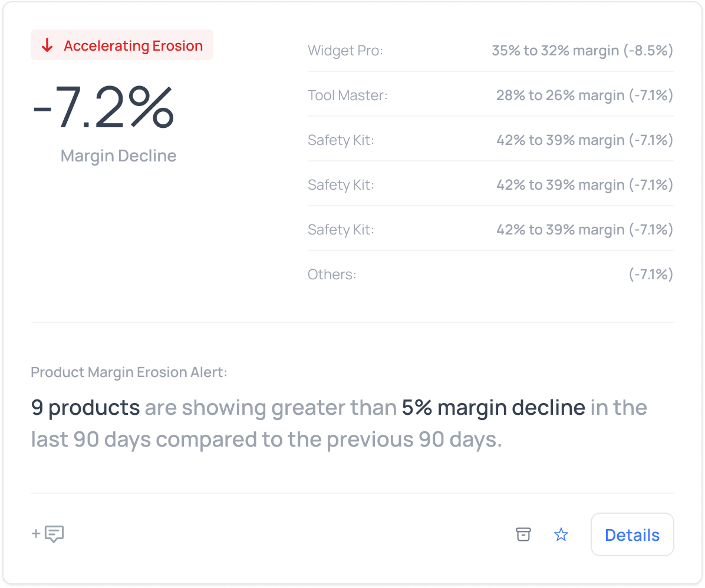Click the Product Margin Erosion Alert heading
Screen dimensions: 705x588
pyautogui.click(x=129, y=372)
